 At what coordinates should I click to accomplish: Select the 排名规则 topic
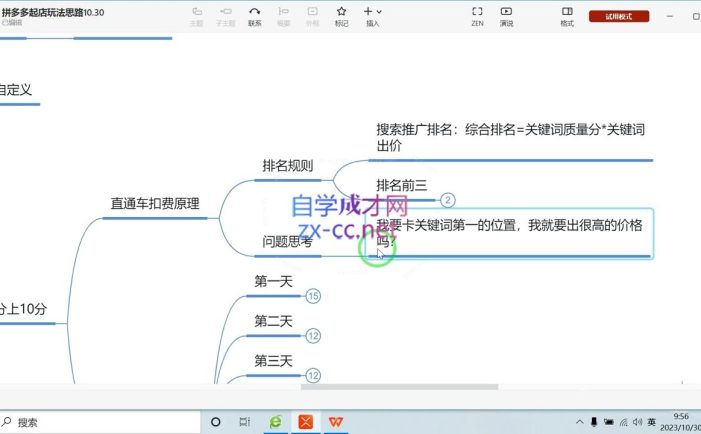click(287, 166)
